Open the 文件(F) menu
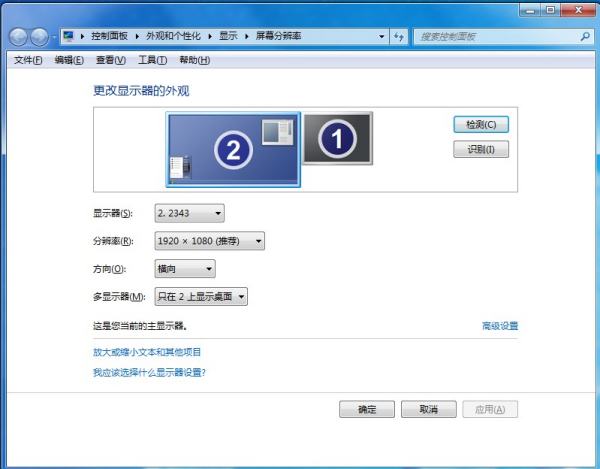This screenshot has height=469, width=600. point(28,60)
